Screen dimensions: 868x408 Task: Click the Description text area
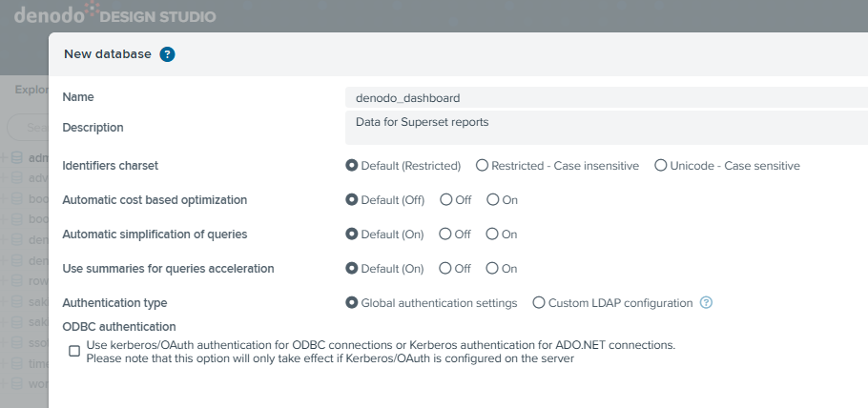tap(607, 128)
